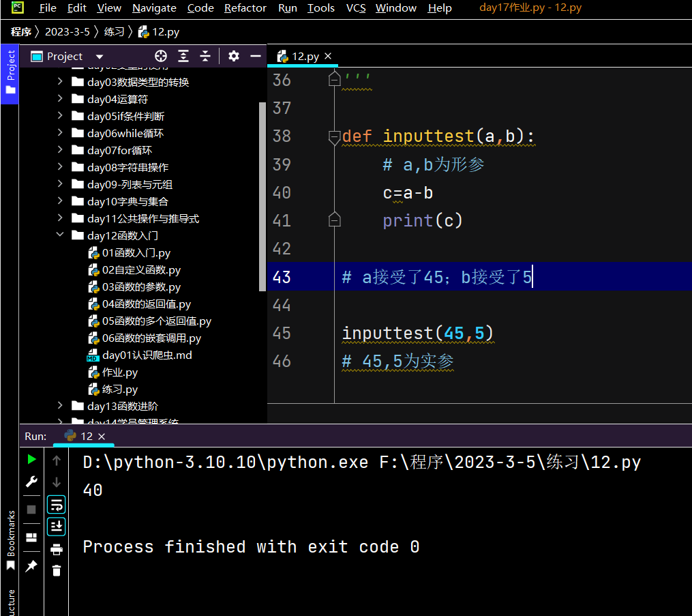The image size is (692, 616).
Task: Expand the day05if条件判断 folder
Action: (x=60, y=115)
